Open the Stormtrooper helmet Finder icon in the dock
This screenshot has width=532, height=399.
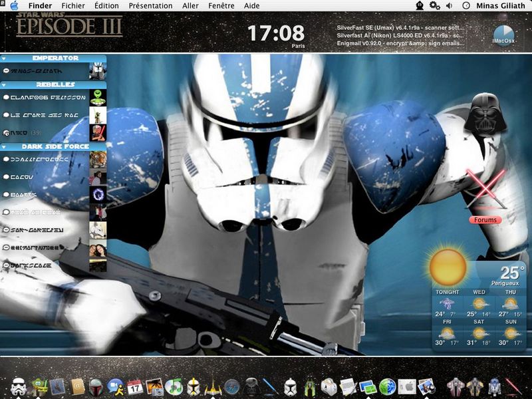(x=18, y=386)
